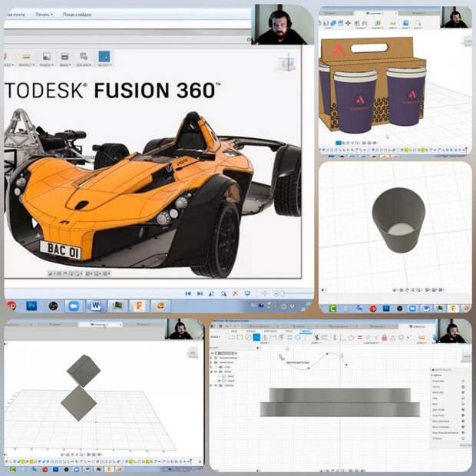
Task: Toggle the 3D Sketch checkbox
Action: coord(463,438)
